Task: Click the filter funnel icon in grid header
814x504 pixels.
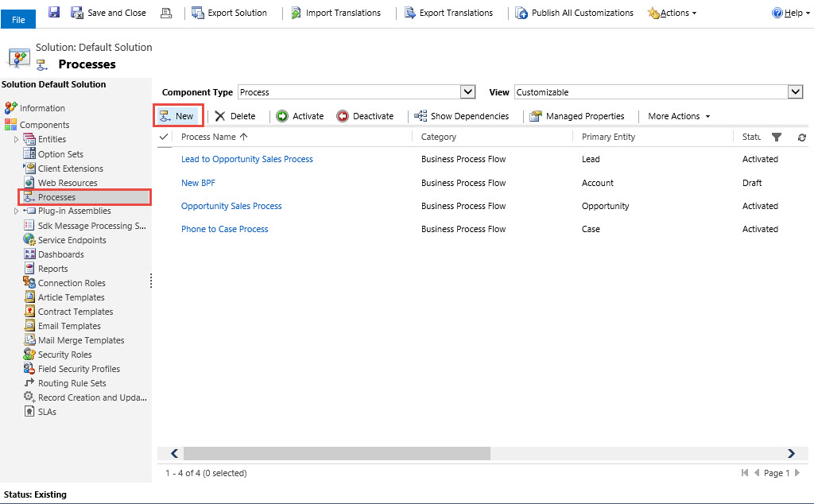Action: click(777, 138)
